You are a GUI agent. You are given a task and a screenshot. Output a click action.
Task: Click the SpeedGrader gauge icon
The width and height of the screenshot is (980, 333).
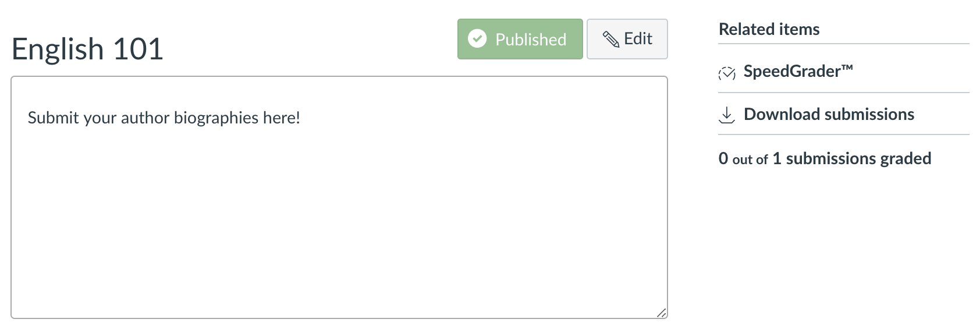pyautogui.click(x=727, y=73)
